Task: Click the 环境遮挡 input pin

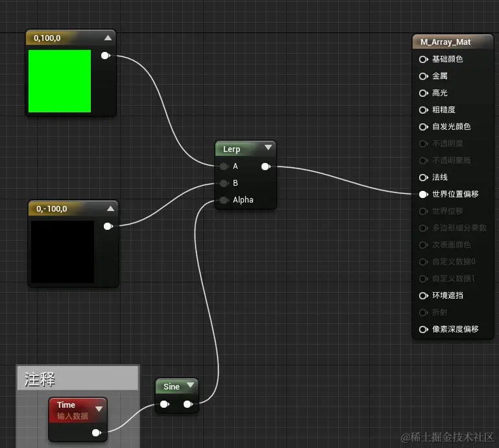Action: 424,295
